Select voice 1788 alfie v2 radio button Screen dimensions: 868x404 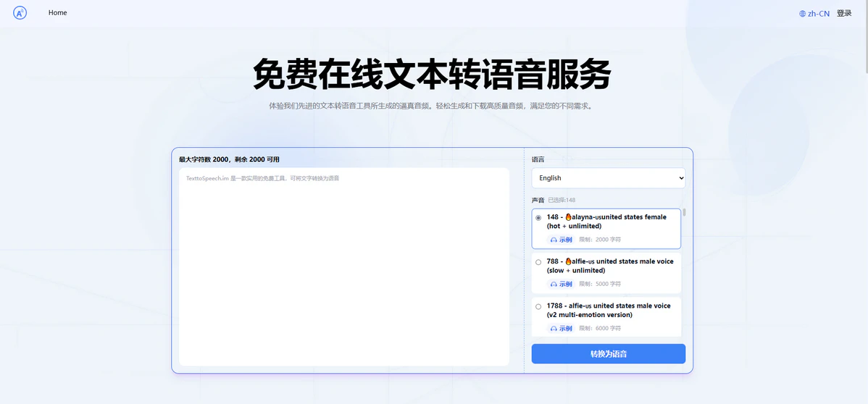(x=538, y=306)
